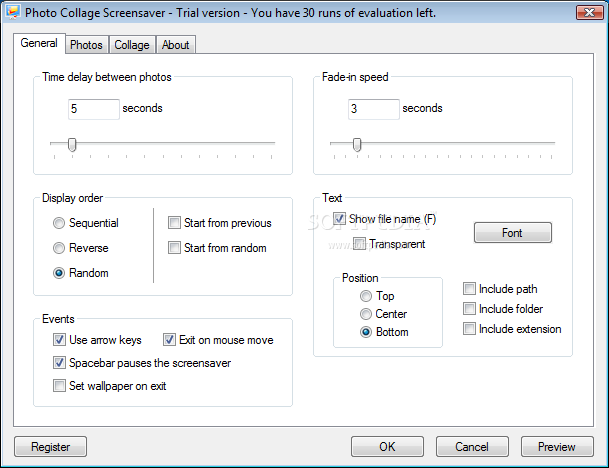The width and height of the screenshot is (609, 468).
Task: Select the Sequential display order
Action: tap(59, 223)
